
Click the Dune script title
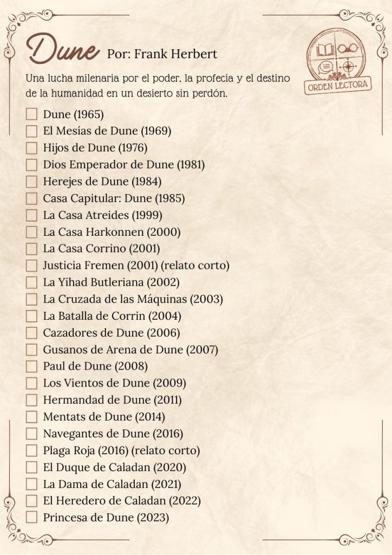(x=62, y=50)
